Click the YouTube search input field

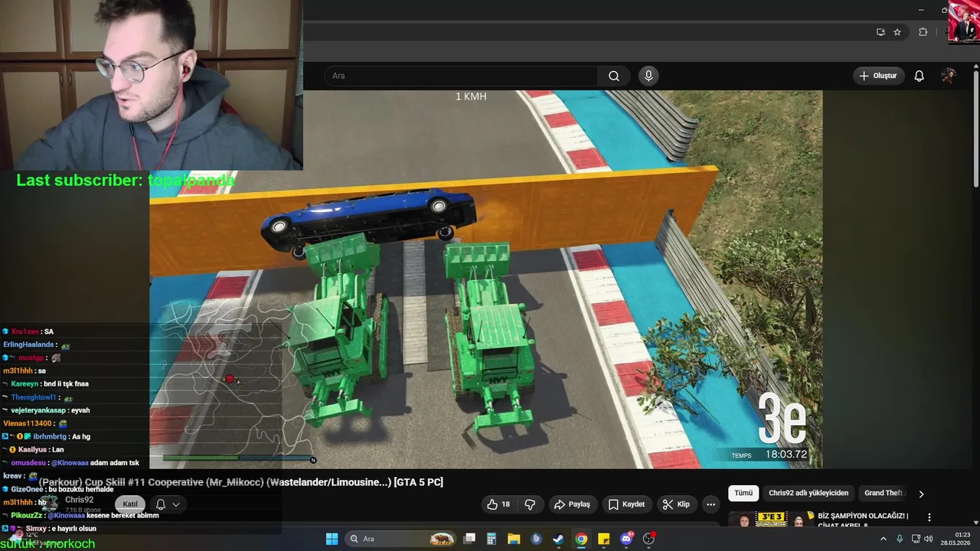click(x=461, y=76)
